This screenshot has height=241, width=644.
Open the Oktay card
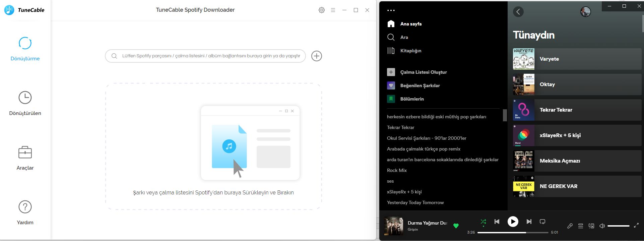(x=577, y=84)
